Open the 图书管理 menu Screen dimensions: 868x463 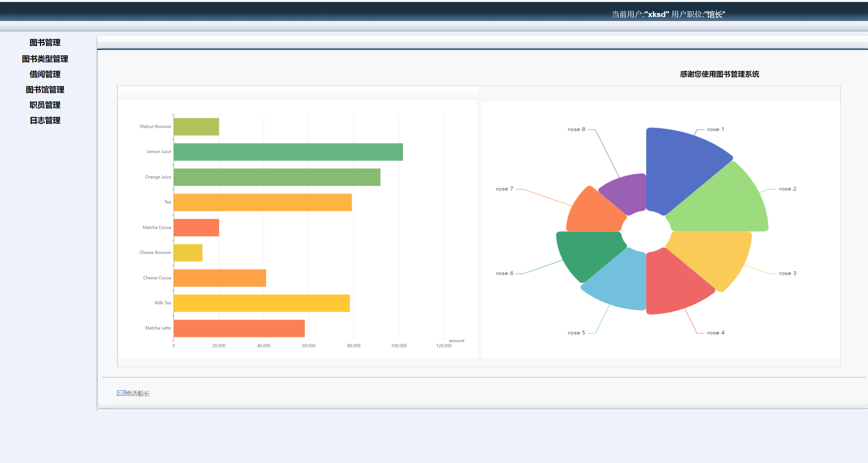tap(45, 42)
